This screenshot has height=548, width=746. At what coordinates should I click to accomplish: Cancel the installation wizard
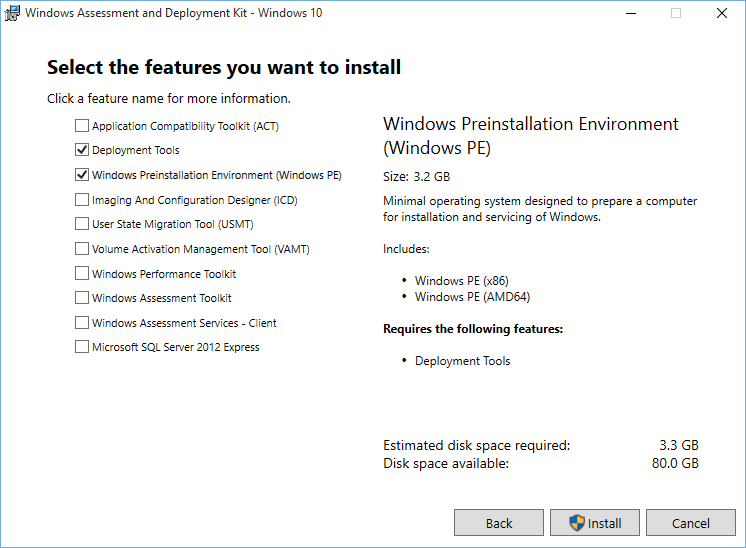(691, 523)
